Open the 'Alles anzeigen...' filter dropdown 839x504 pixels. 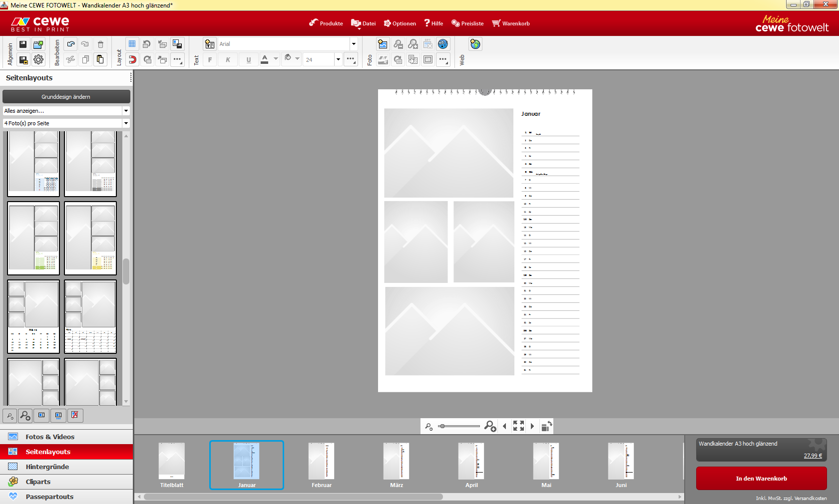tap(126, 111)
